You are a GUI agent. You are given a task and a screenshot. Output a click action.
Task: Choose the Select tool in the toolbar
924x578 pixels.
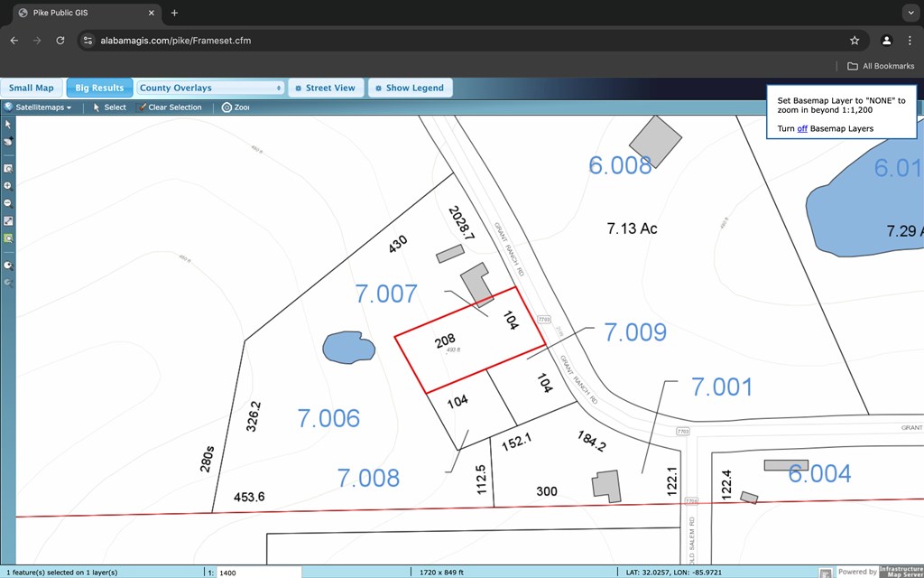click(109, 107)
